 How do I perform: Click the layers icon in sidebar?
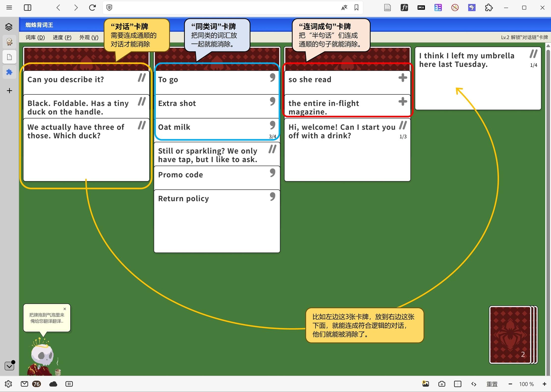9,27
